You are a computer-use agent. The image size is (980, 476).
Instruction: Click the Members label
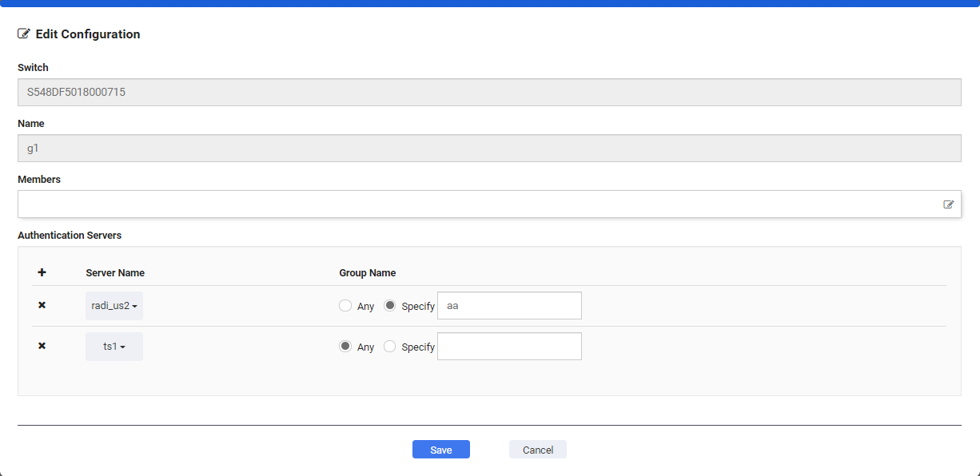39,180
